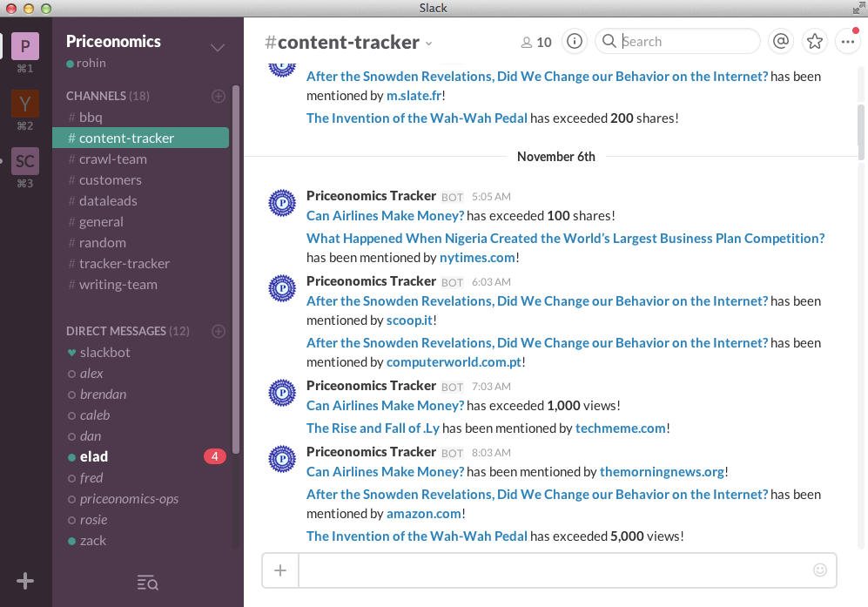Open the content-tracker channel dropdown
The height and width of the screenshot is (607, 868).
coord(427,42)
